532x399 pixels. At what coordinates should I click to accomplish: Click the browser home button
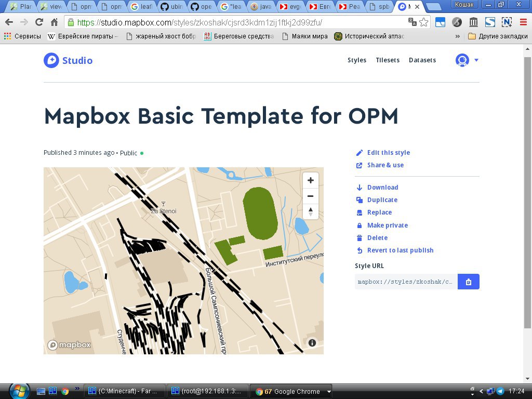pyautogui.click(x=54, y=22)
